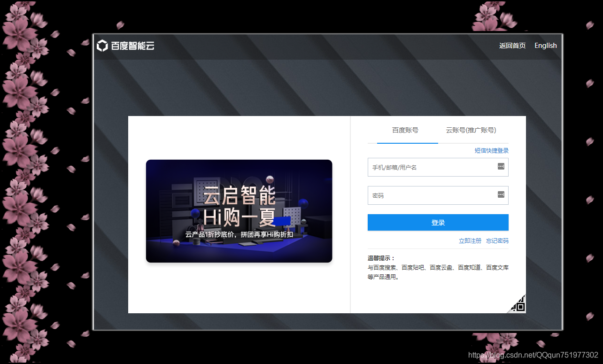Image resolution: width=603 pixels, height=364 pixels.
Task: Open the QR code login corner icon
Action: (x=518, y=304)
